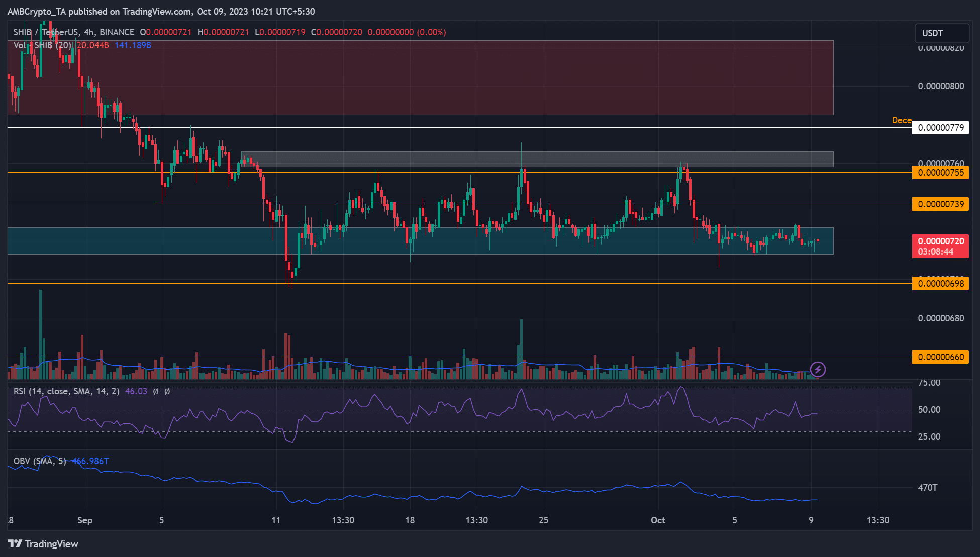Click the 0.00000680 price axis tick
Viewport: 980px width, 557px height.
pos(941,318)
